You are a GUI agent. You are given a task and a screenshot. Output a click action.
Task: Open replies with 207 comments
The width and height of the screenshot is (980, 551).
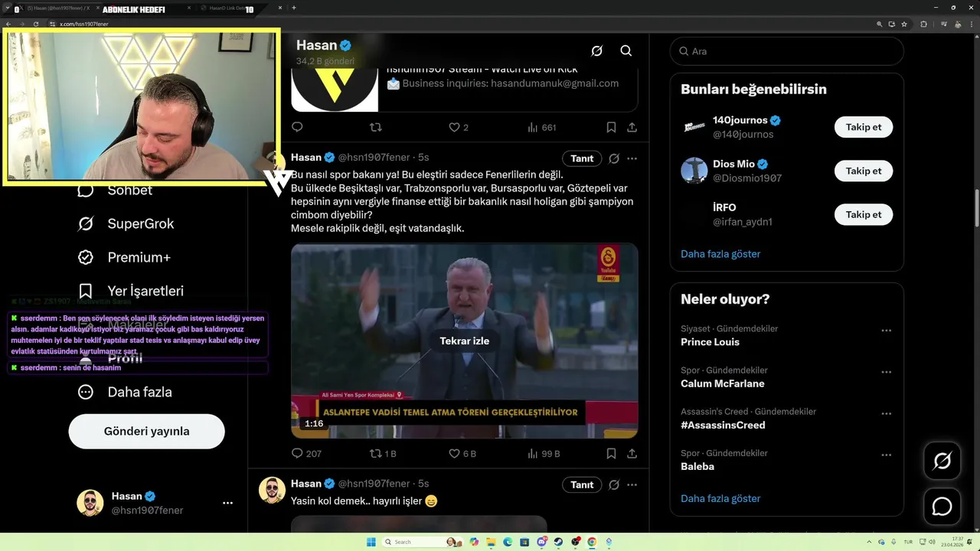click(306, 453)
